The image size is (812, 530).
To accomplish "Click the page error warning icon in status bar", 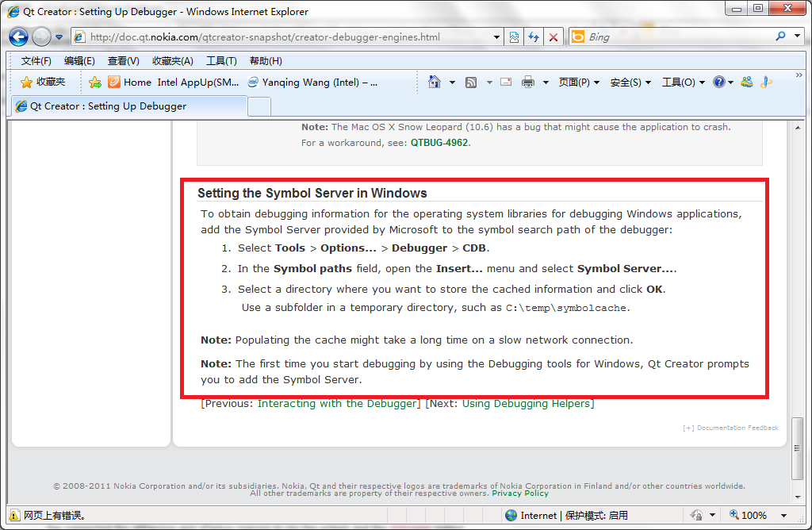I will [14, 516].
